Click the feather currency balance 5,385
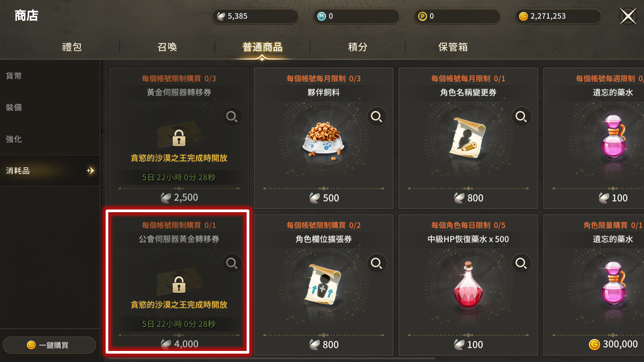 255,16
